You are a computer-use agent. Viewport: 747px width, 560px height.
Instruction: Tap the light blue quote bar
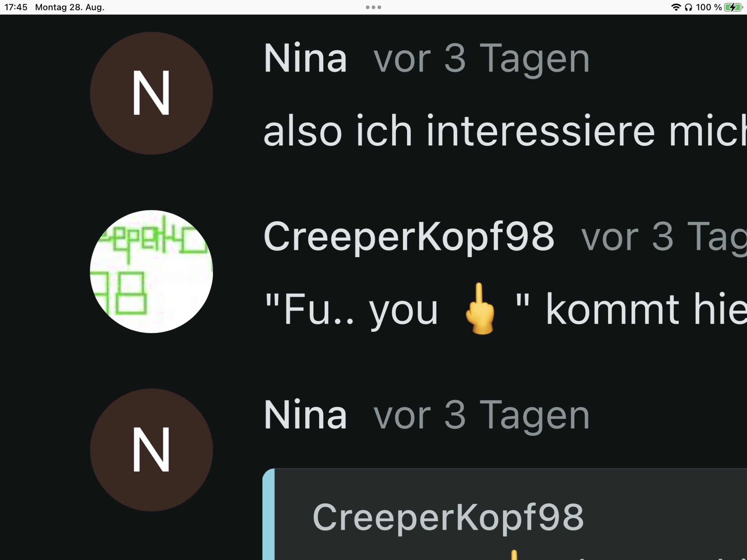(x=269, y=514)
